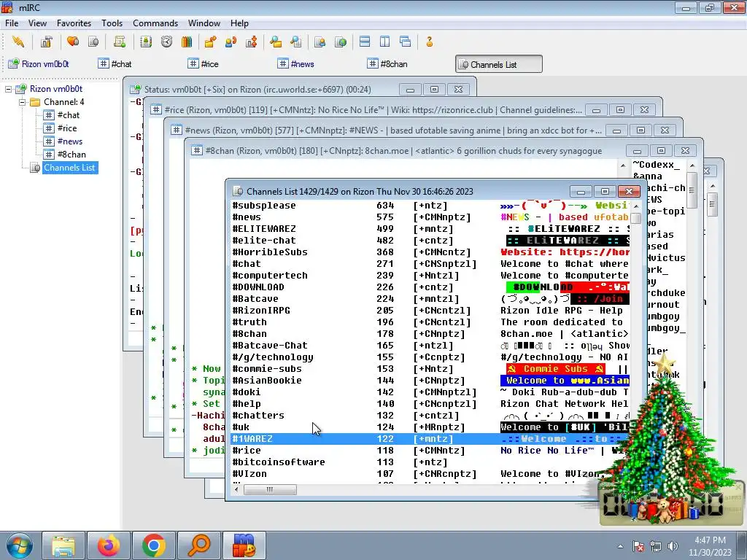Image resolution: width=747 pixels, height=560 pixels.
Task: Open the Favorites heart toolbar icon
Action: click(x=73, y=42)
